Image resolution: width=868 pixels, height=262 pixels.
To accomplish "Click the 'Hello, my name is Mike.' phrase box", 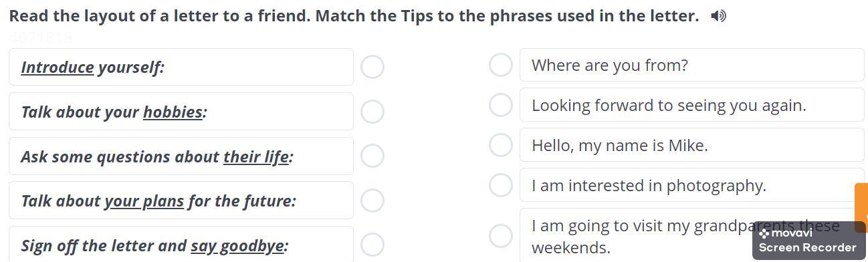I will pyautogui.click(x=692, y=145).
